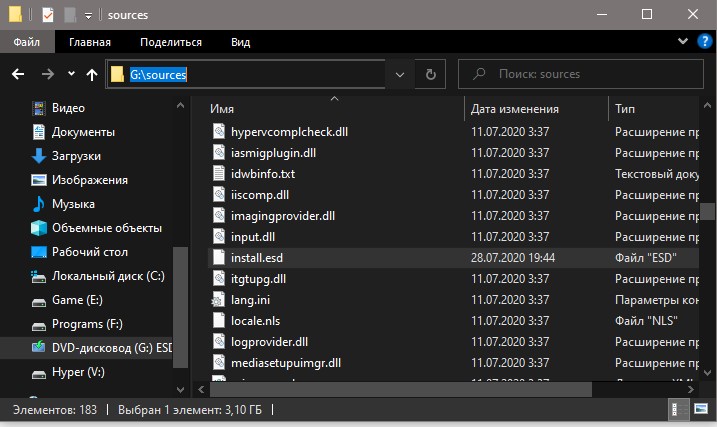
Task: Click the input.dll file icon
Action: [219, 237]
